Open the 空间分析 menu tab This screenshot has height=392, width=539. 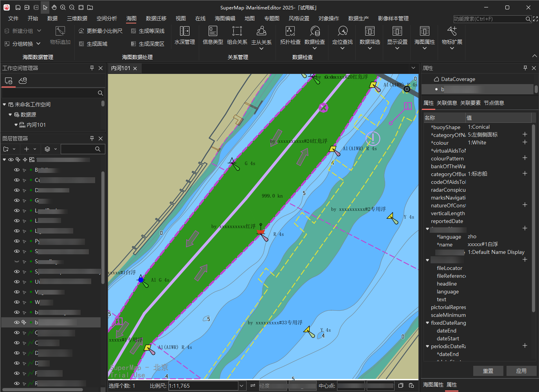click(106, 18)
